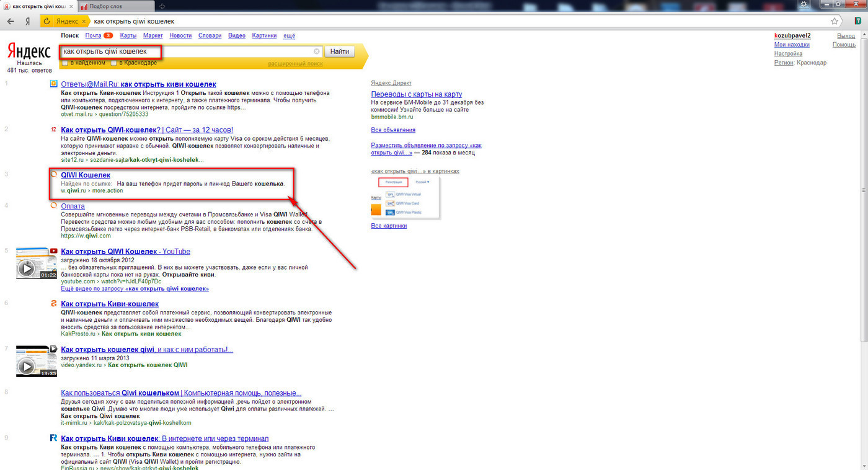Reload the page with the refresh icon
868x470 pixels.
[46, 21]
